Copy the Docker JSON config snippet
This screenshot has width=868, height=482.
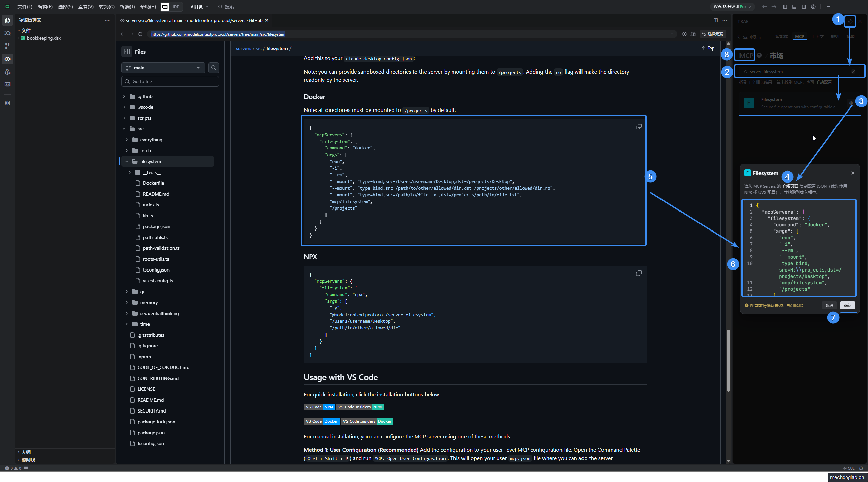(x=638, y=127)
